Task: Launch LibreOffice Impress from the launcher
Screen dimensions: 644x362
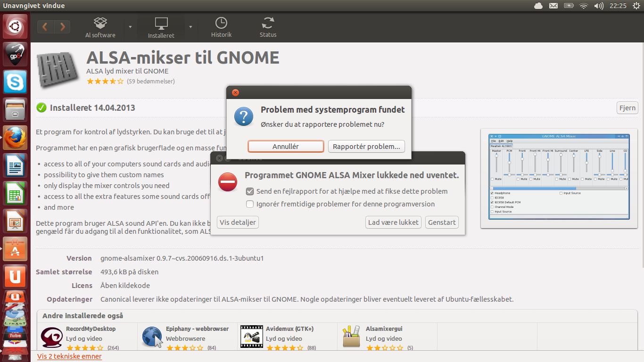Action: (15, 221)
